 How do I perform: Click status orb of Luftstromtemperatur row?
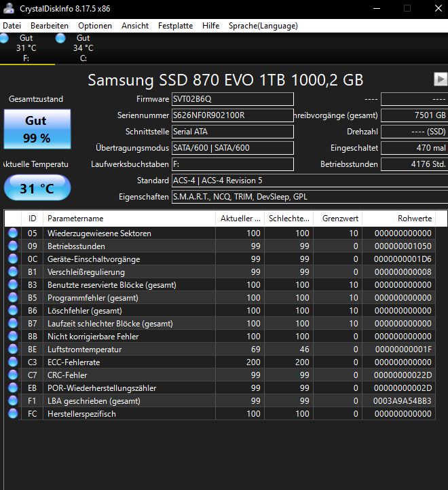13,349
